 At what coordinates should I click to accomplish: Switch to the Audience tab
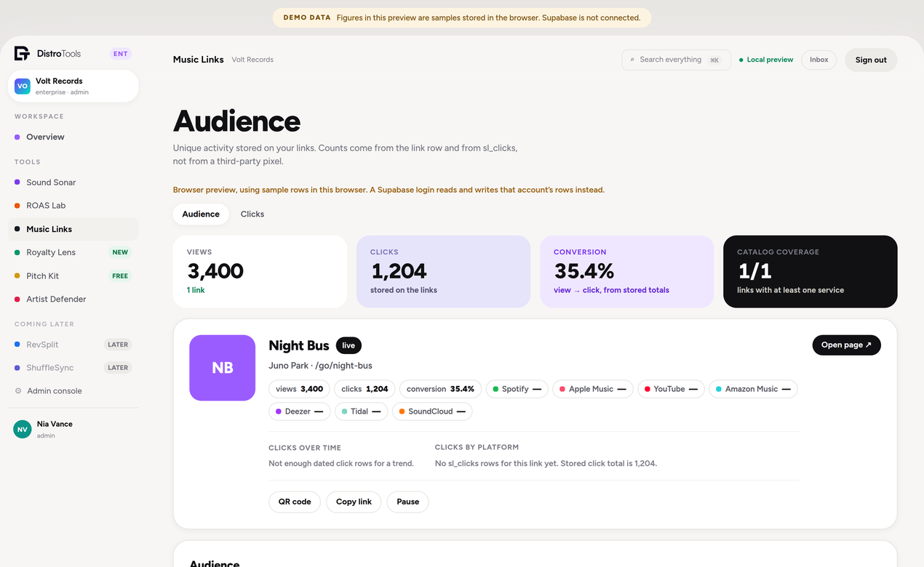click(201, 214)
